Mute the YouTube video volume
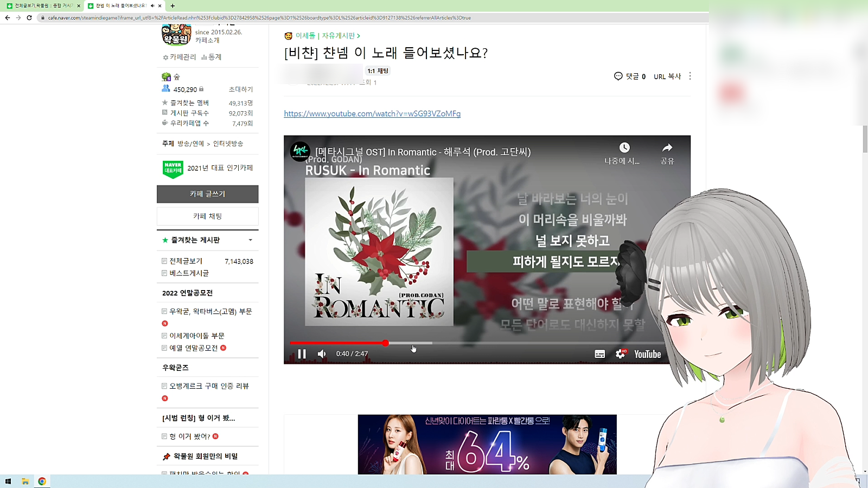868x488 pixels. pyautogui.click(x=322, y=354)
